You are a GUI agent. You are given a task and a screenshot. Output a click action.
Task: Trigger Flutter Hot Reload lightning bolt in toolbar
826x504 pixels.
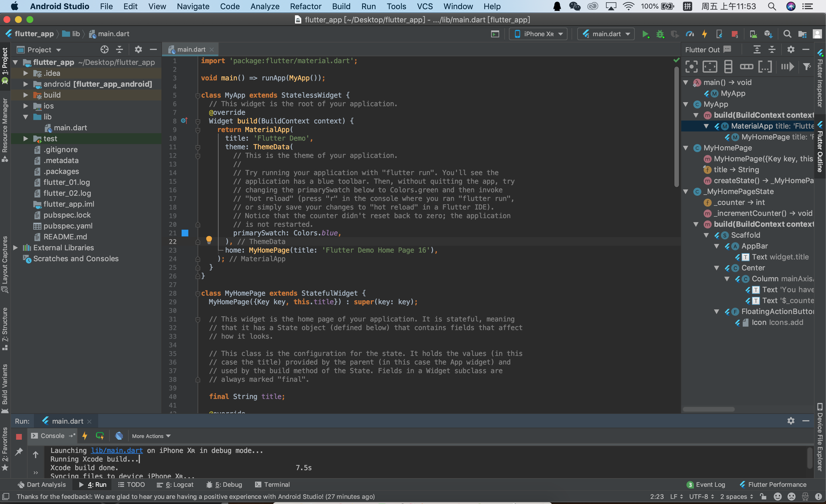(704, 34)
